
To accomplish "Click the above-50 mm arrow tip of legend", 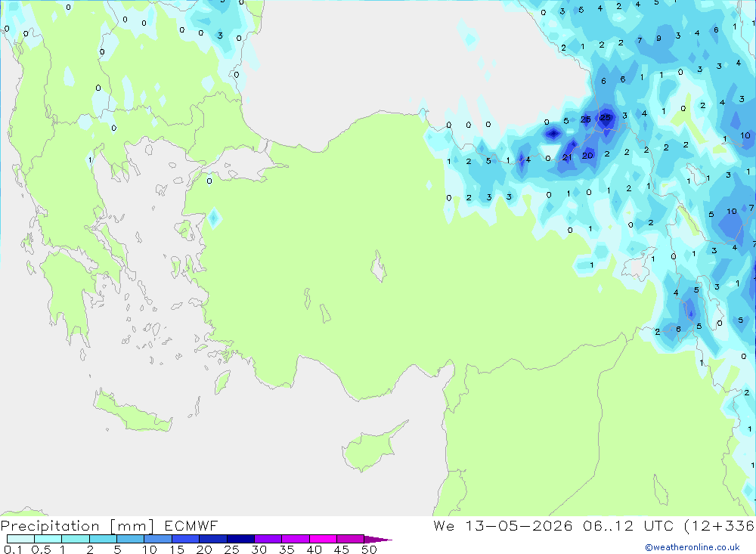I will click(378, 539).
